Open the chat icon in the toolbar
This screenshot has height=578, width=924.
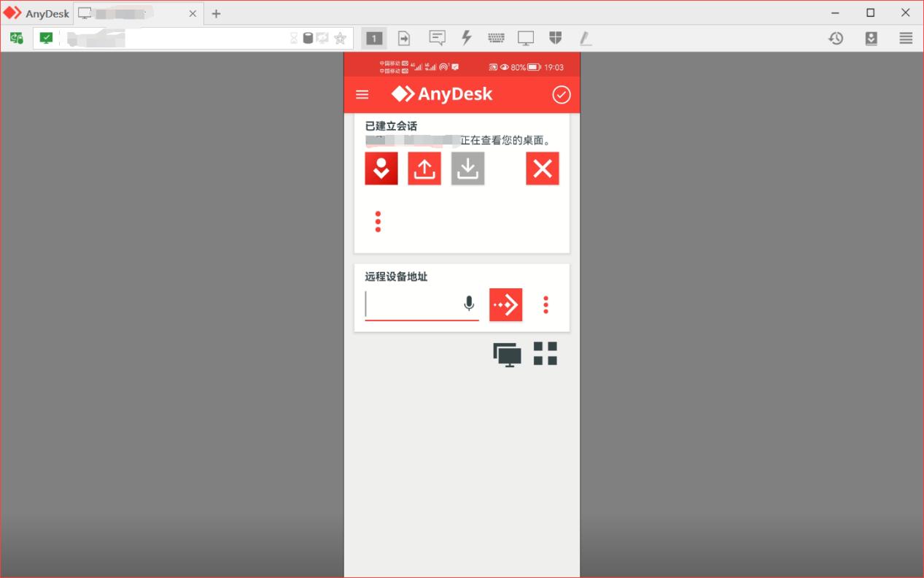click(x=437, y=39)
